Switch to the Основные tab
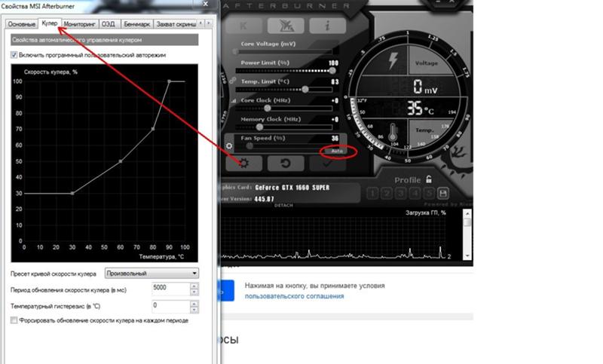This screenshot has width=603, height=364. click(x=22, y=24)
